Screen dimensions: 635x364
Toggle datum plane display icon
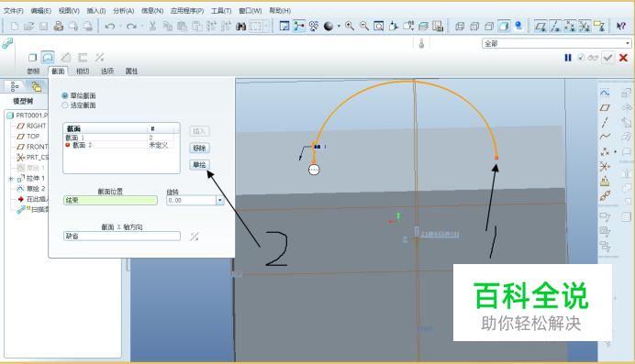pyautogui.click(x=540, y=27)
